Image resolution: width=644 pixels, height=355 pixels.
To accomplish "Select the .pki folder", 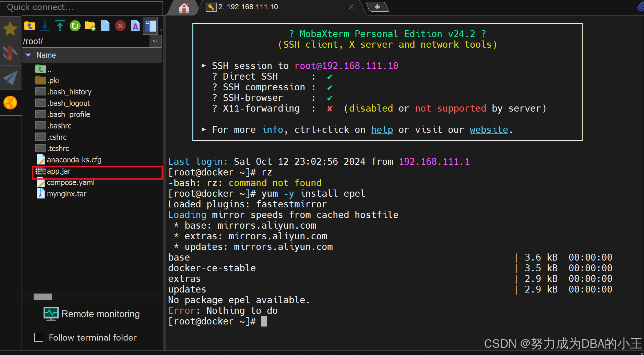I will coord(47,80).
